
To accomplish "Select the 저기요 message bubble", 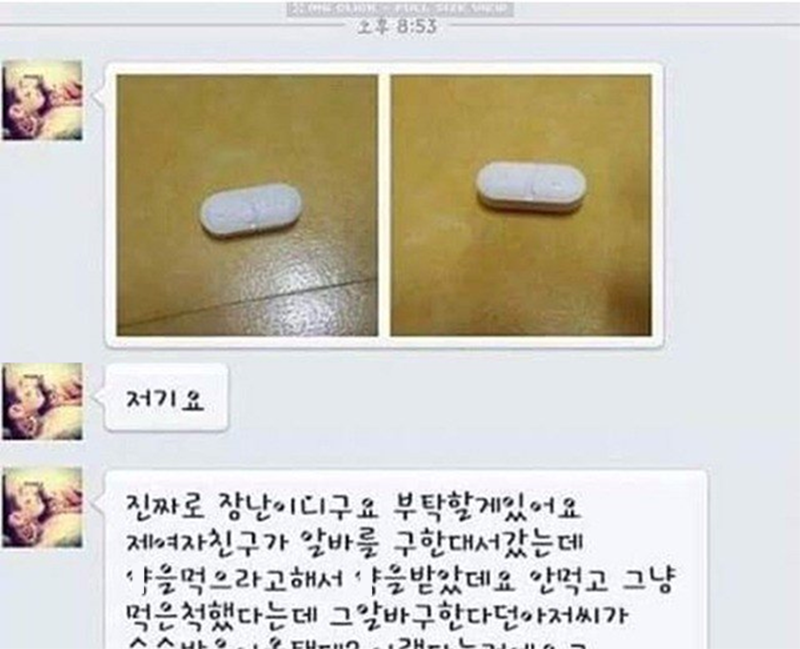I will tap(166, 398).
